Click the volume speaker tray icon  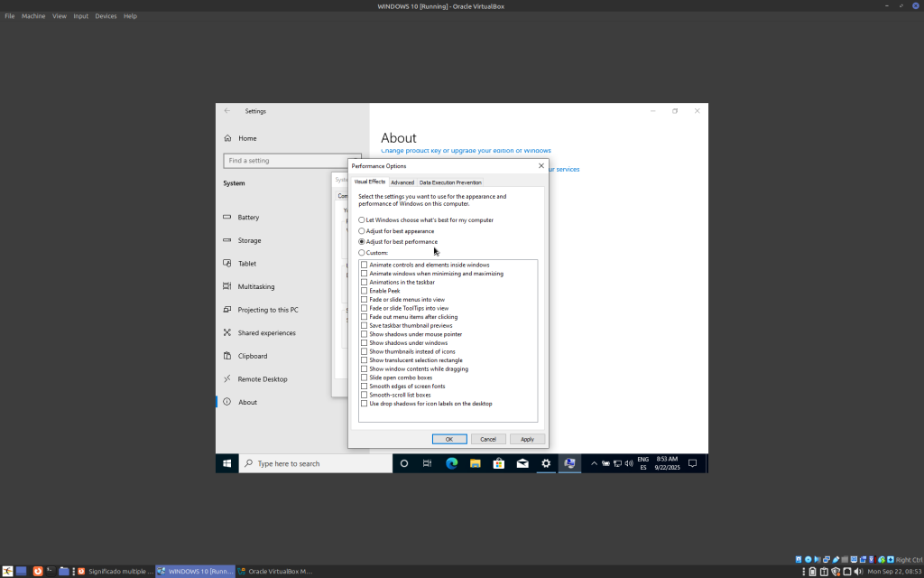628,463
